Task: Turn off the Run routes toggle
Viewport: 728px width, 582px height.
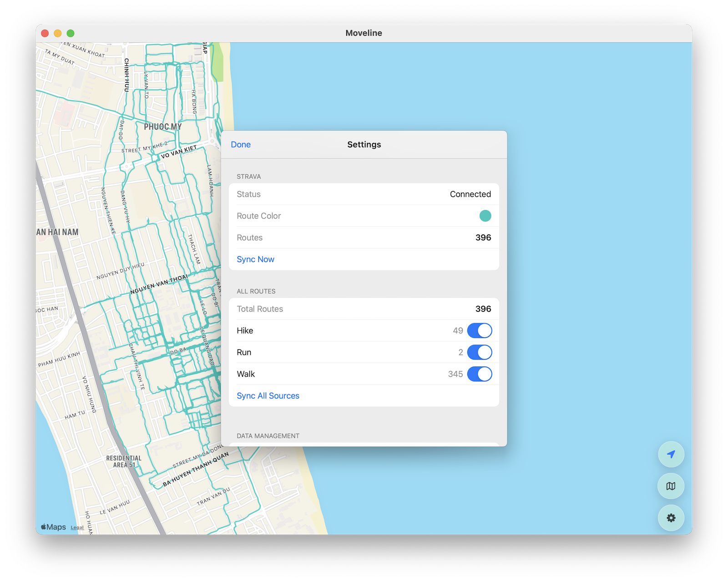Action: [x=479, y=352]
